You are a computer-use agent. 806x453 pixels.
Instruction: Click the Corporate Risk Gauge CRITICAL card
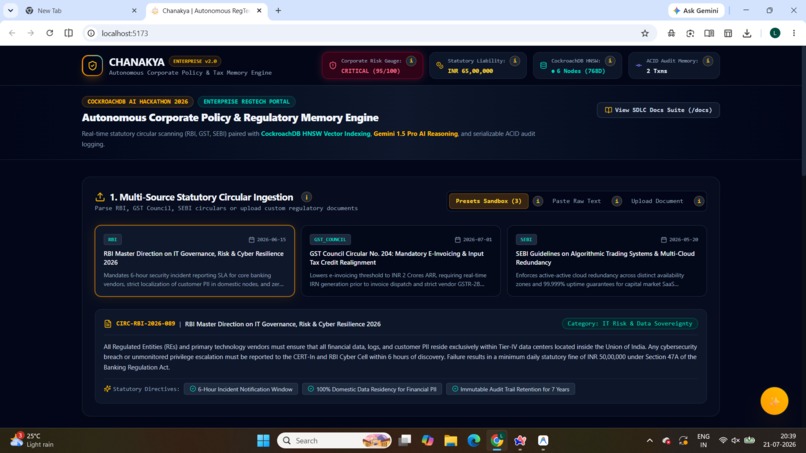pyautogui.click(x=372, y=66)
